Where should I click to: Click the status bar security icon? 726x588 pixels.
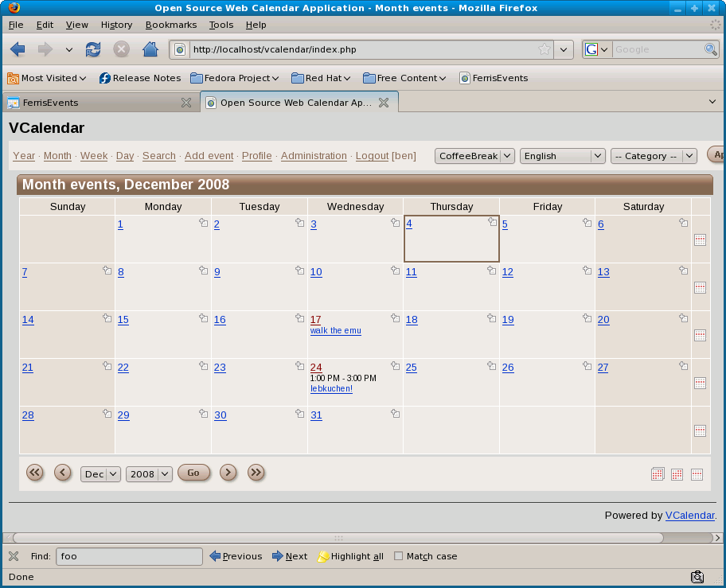[x=697, y=577]
